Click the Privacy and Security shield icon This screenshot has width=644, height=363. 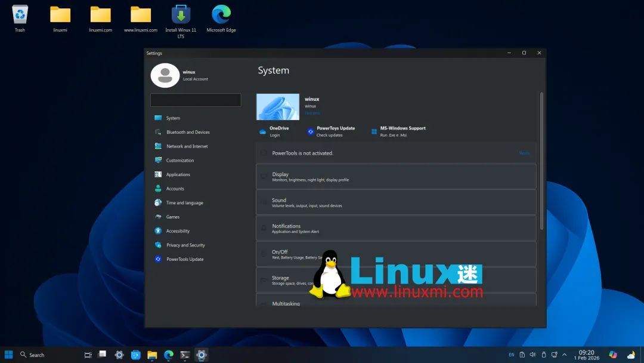pyautogui.click(x=158, y=245)
